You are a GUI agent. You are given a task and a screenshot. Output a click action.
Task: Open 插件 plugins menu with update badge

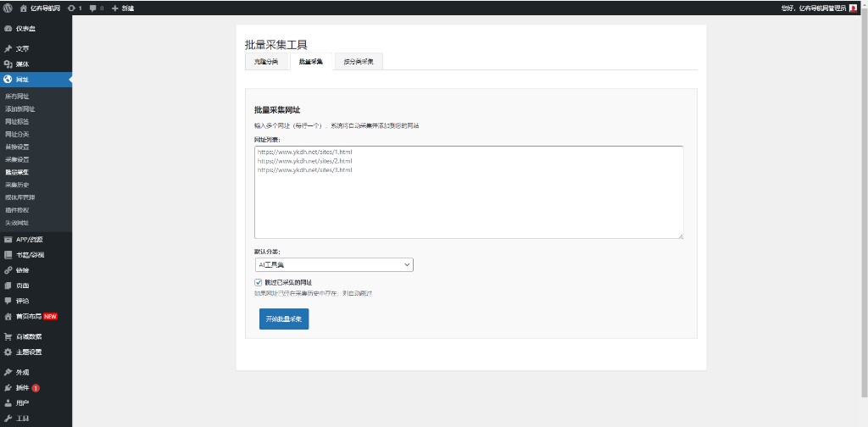[8, 387]
